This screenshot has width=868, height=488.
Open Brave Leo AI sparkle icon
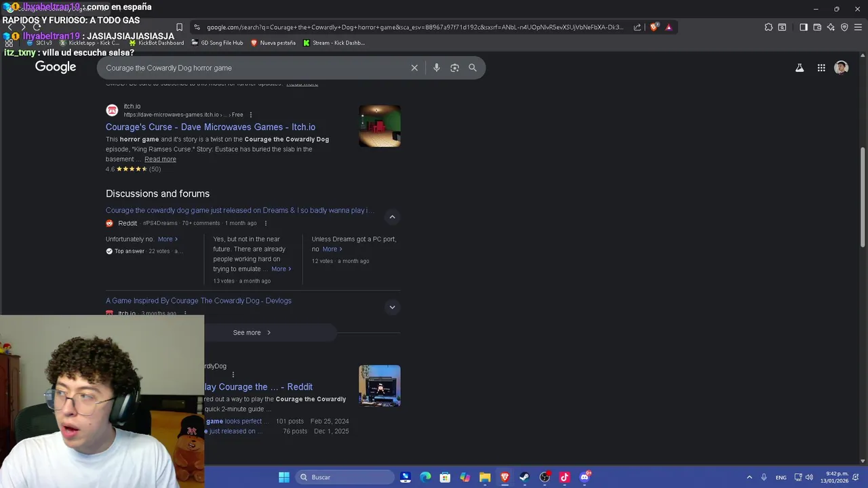click(831, 27)
